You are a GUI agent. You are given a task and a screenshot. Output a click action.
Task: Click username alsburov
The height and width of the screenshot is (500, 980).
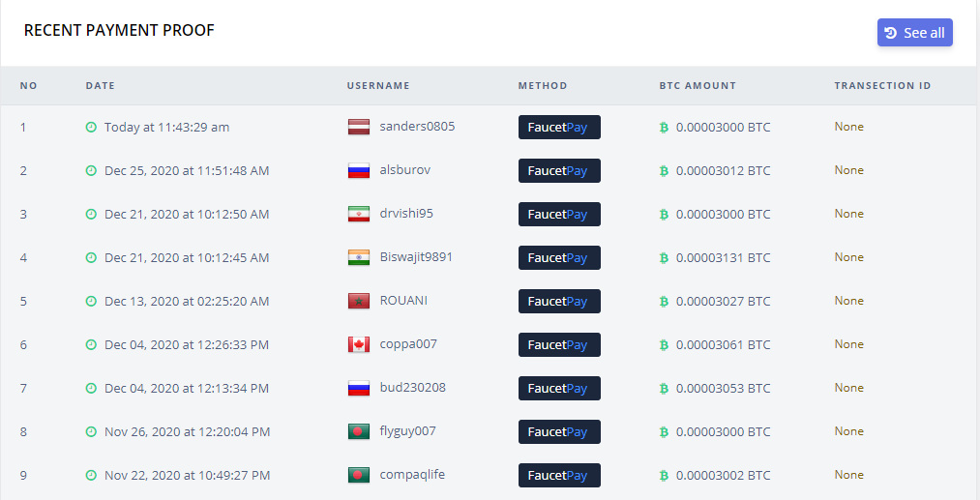405,170
